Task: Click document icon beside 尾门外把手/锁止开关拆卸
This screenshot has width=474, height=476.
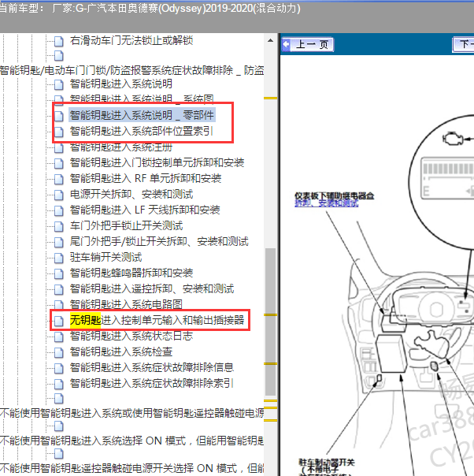Action: (59, 242)
